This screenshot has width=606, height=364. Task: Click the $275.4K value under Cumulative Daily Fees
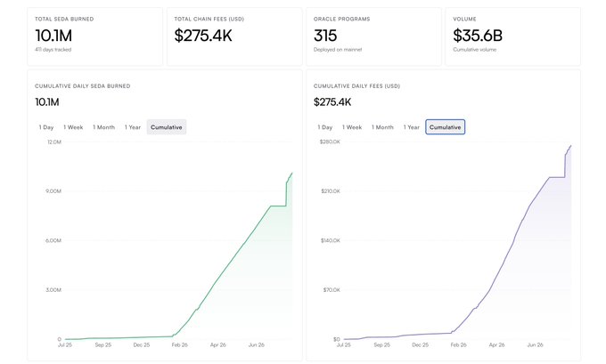[x=332, y=102]
